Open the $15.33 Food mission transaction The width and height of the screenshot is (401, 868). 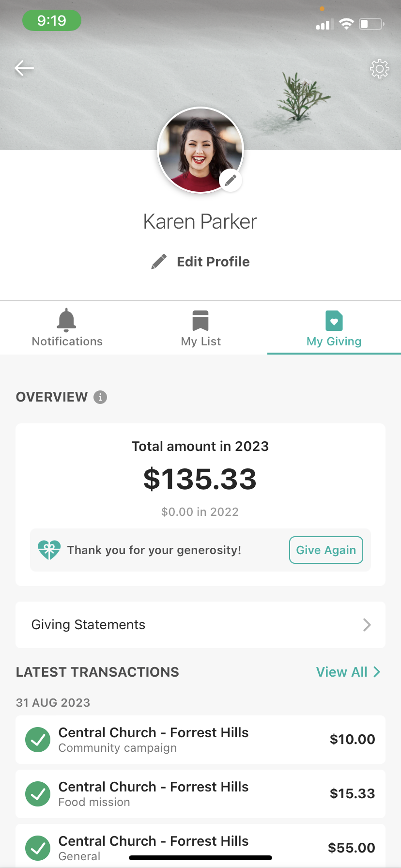[200, 794]
